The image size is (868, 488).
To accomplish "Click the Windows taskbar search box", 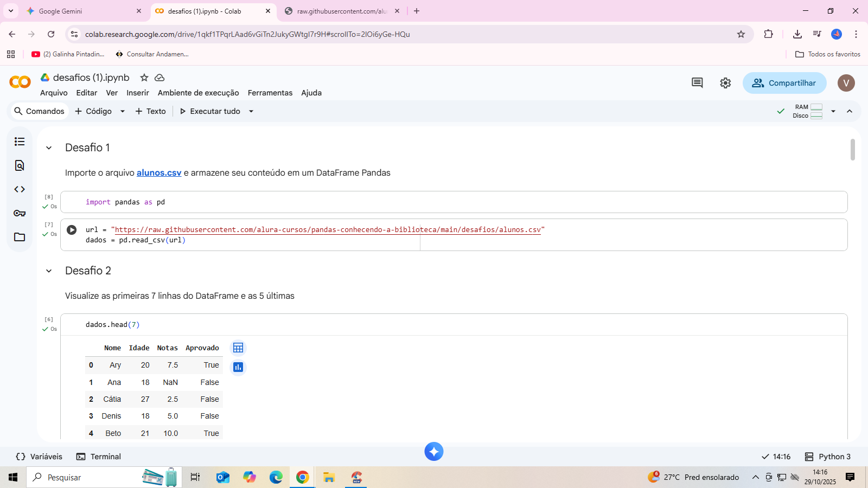I will click(104, 477).
